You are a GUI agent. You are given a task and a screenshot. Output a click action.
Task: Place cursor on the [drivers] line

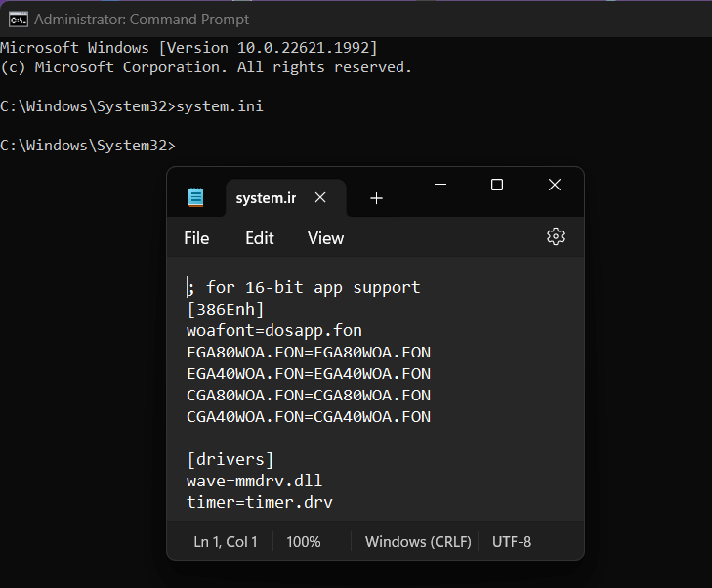pyautogui.click(x=230, y=459)
